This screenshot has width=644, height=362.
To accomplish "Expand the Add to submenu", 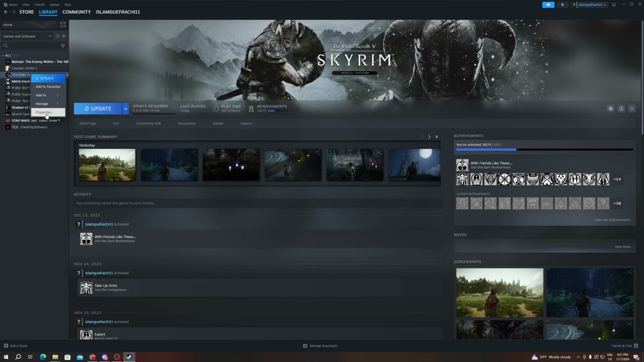I will [x=48, y=95].
